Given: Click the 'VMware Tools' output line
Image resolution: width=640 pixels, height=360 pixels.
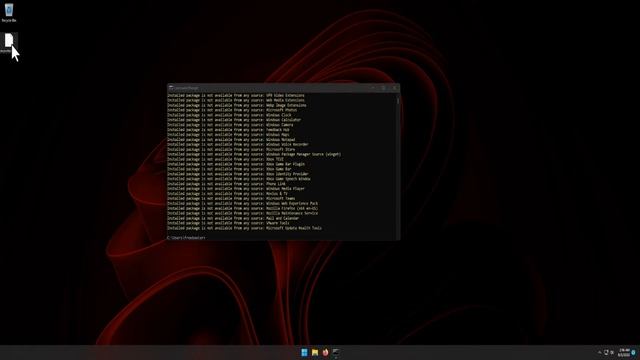Looking at the screenshot, I should coord(229,223).
